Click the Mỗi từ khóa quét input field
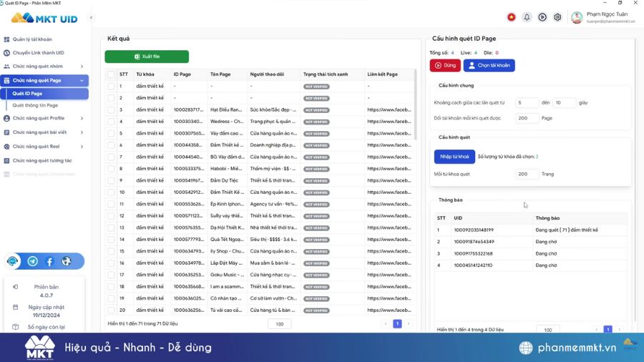The width and height of the screenshot is (644, 362). coord(527,174)
